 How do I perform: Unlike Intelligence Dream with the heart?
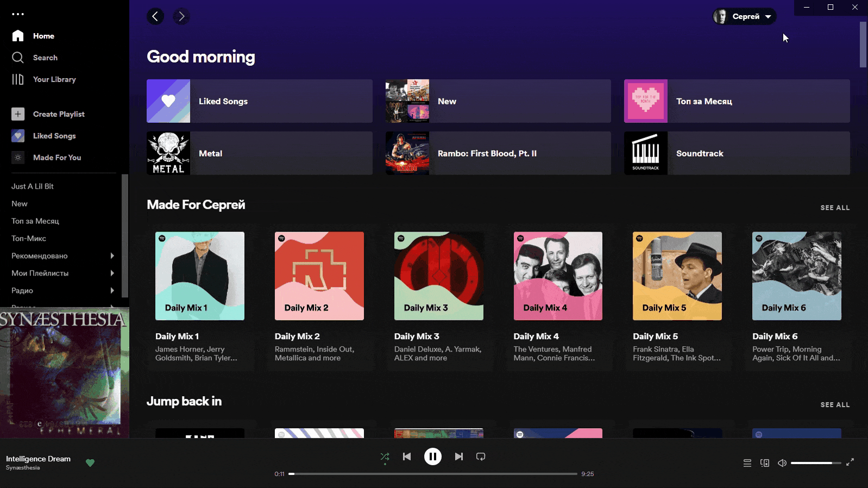pos(90,463)
